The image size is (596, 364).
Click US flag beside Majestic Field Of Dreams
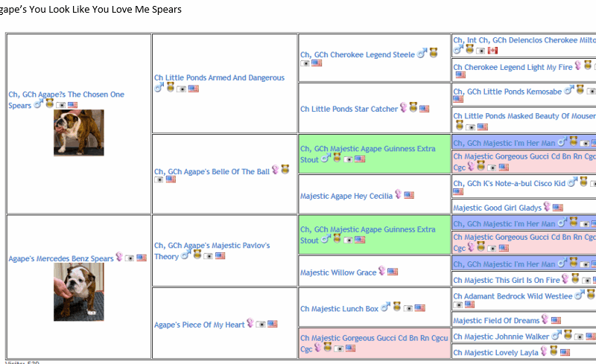556,321
